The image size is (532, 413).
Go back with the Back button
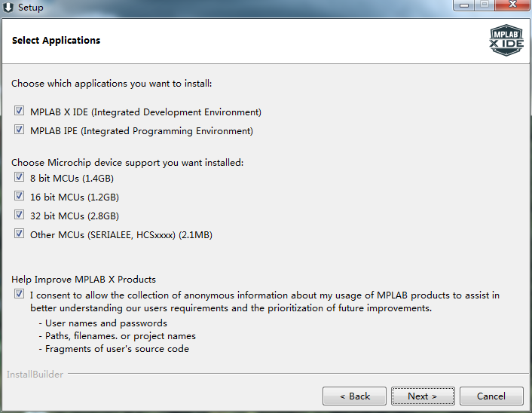(x=354, y=396)
